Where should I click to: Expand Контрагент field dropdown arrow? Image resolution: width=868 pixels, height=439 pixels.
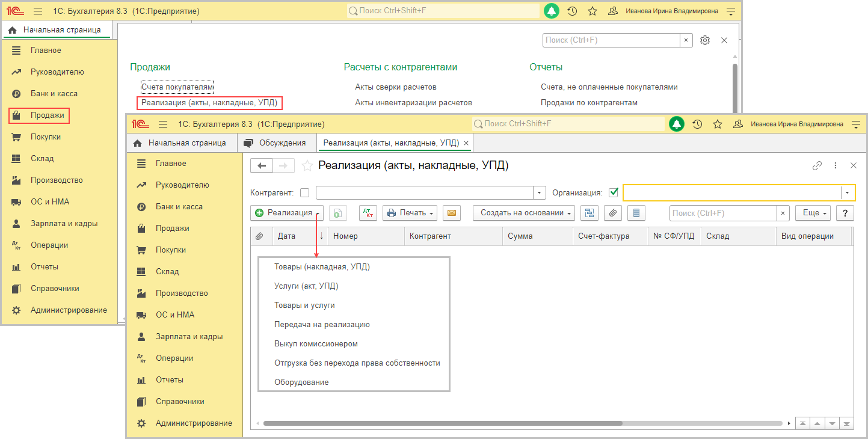539,193
